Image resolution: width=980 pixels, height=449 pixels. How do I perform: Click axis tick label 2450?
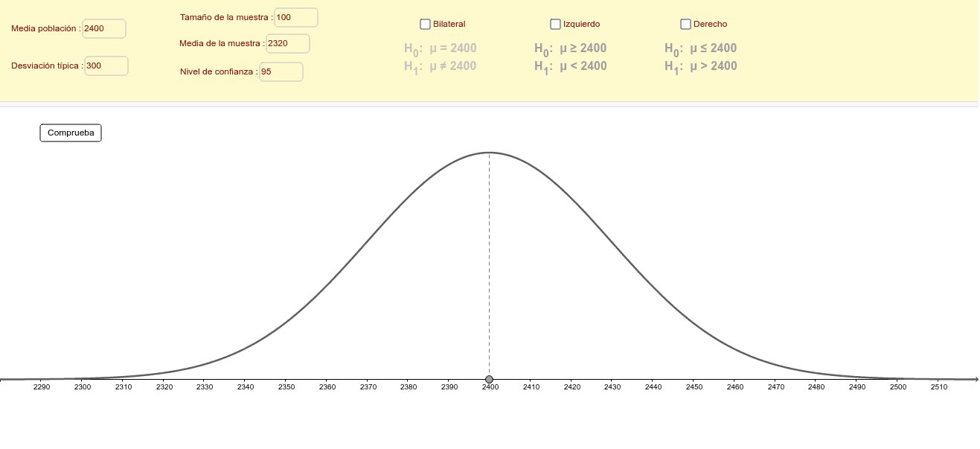694,387
